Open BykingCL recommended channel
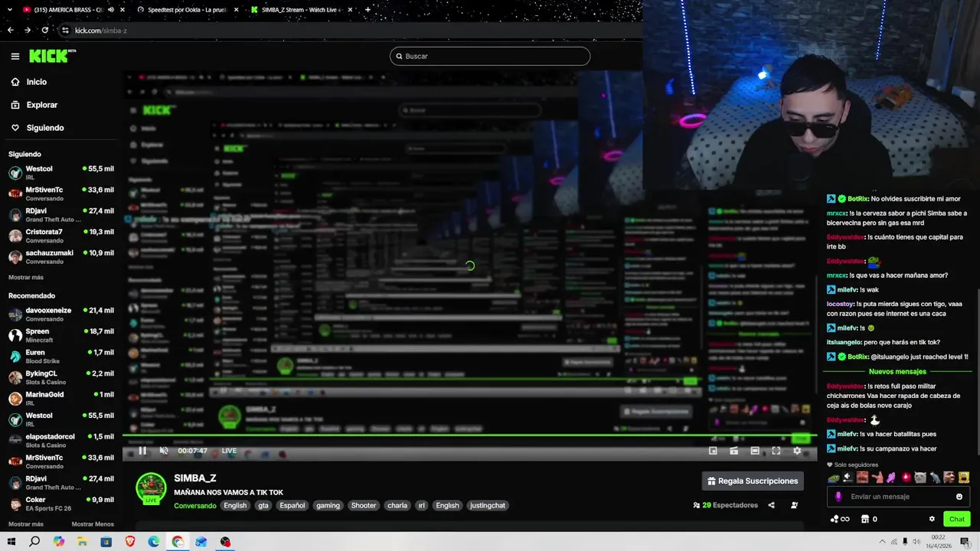 click(61, 377)
